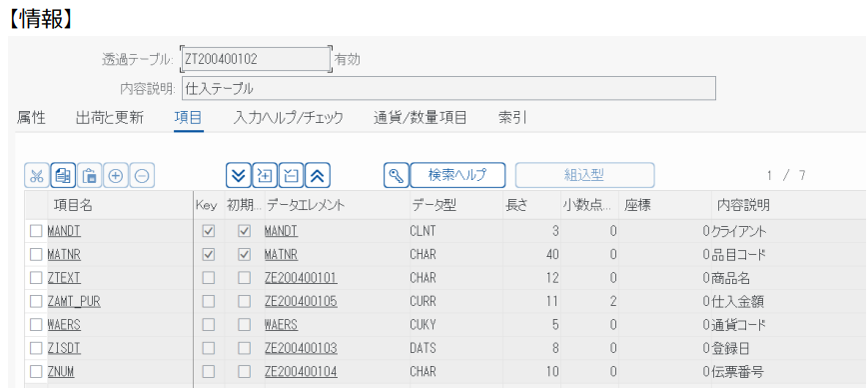Screen dimensions: 868x392
Task: Click the paste clipboard icon
Action: 89,176
